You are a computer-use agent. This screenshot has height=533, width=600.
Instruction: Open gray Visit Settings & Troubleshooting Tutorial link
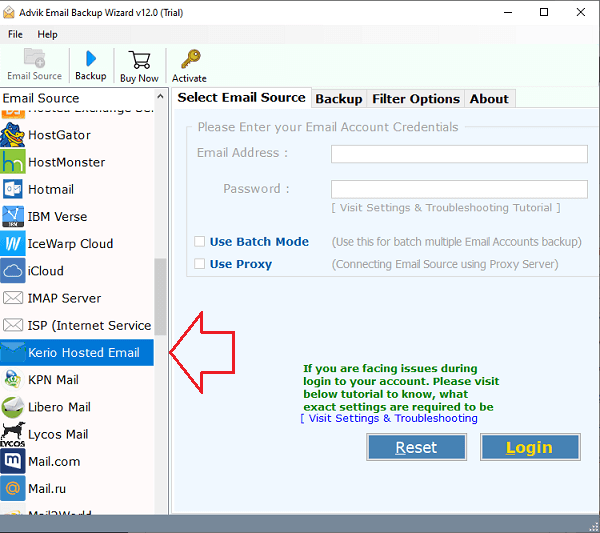(x=446, y=208)
